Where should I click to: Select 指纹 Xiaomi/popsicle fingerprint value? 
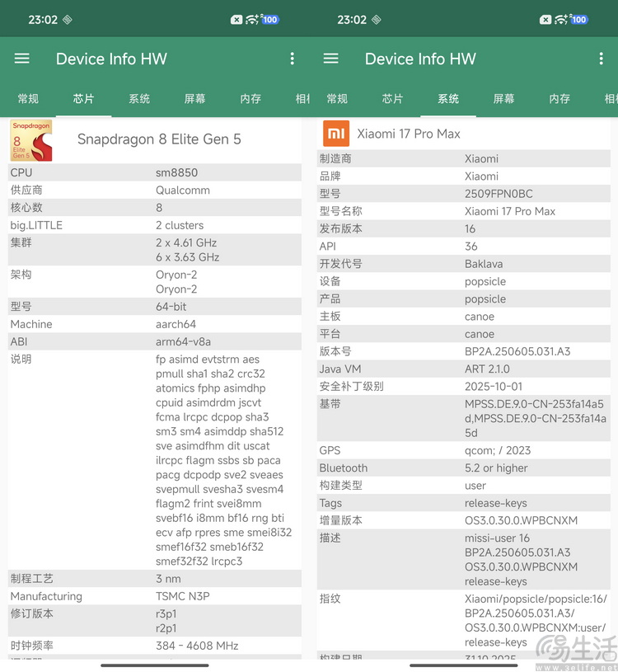pos(536,621)
